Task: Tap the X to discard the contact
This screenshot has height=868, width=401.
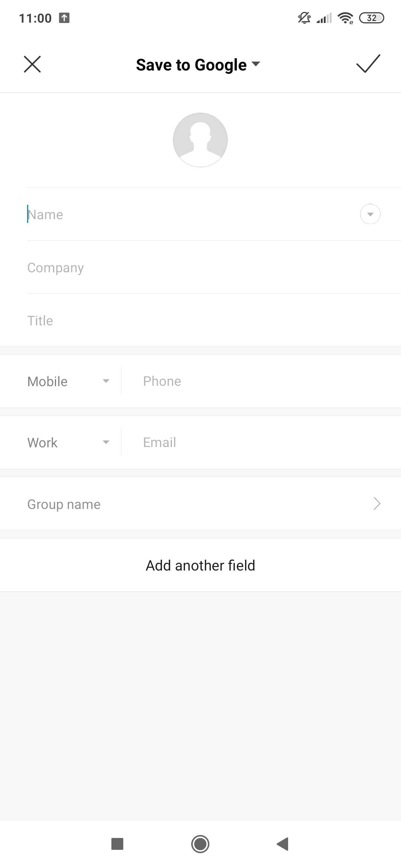Action: point(32,64)
